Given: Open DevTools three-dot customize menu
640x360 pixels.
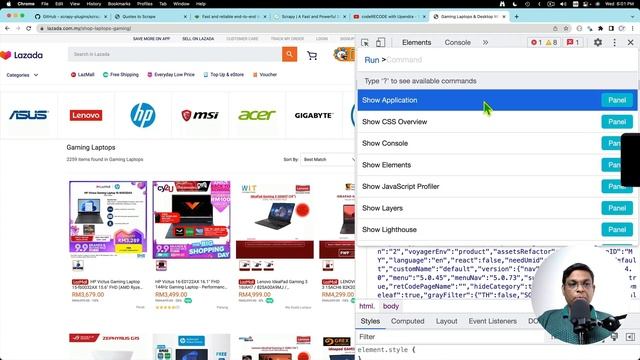Looking at the screenshot, I should click(614, 42).
